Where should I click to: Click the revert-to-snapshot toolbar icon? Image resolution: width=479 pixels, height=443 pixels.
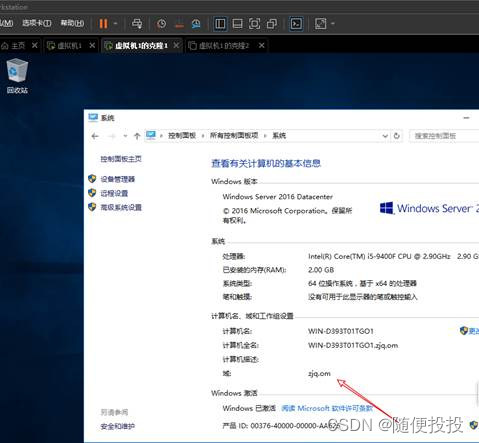(x=179, y=24)
